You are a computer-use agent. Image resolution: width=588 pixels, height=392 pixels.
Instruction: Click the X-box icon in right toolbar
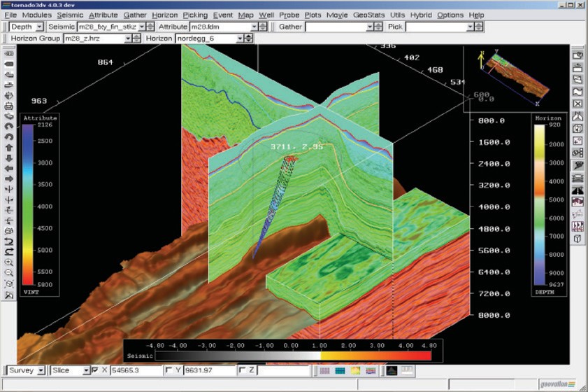pos(578,104)
